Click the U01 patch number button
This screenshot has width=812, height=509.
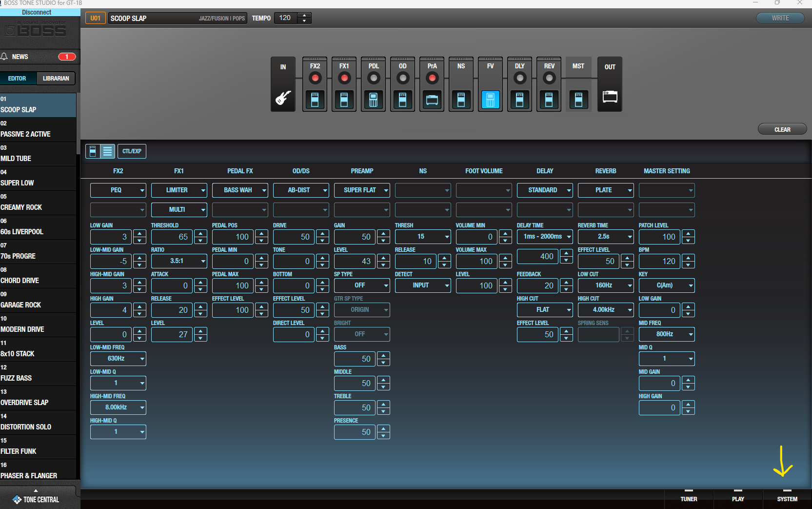(96, 18)
